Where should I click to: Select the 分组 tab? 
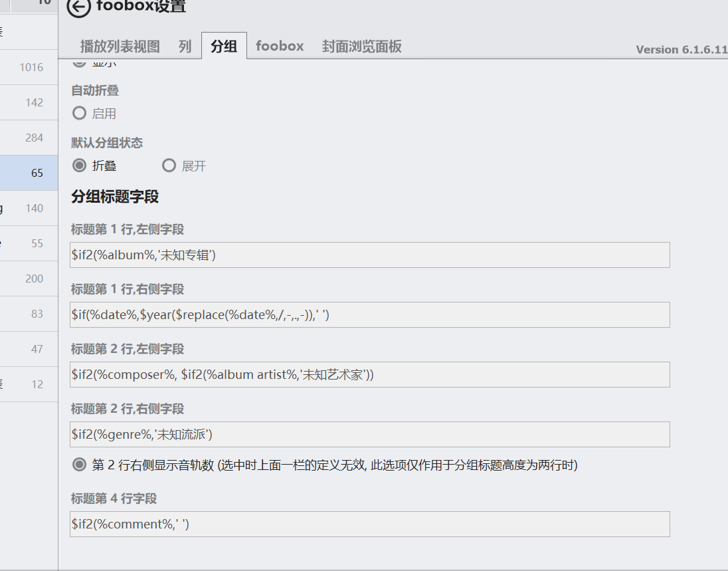tap(224, 46)
